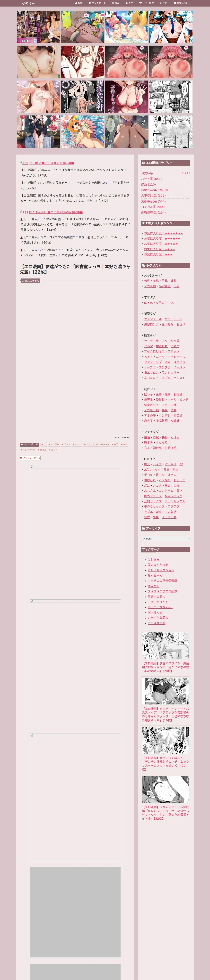Click the 2022.01.14 post date
The width and height of the screenshot is (210, 980).
(122, 438)
